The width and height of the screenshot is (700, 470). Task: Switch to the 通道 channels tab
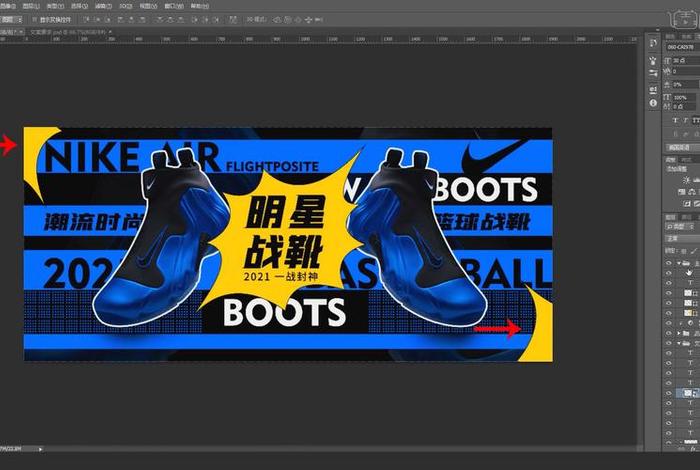(687, 217)
